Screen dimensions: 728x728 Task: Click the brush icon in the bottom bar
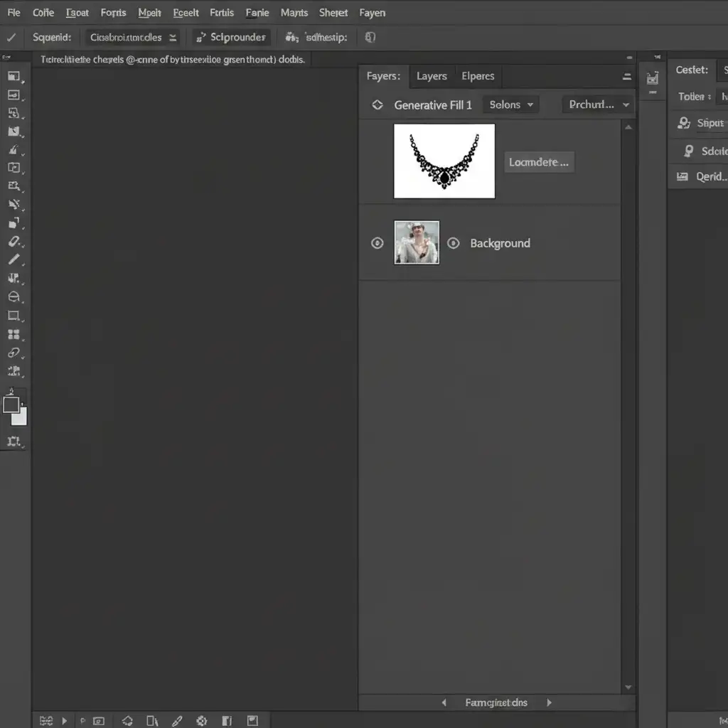click(x=178, y=721)
